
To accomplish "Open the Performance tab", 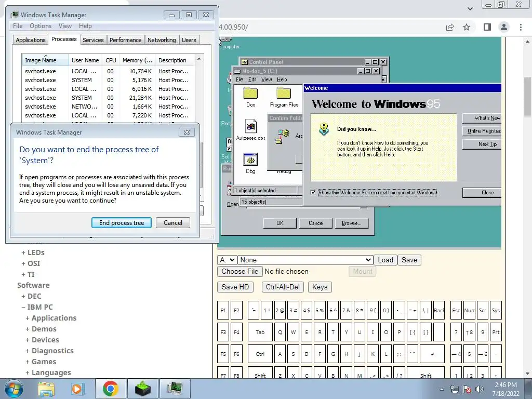I will 126,40.
